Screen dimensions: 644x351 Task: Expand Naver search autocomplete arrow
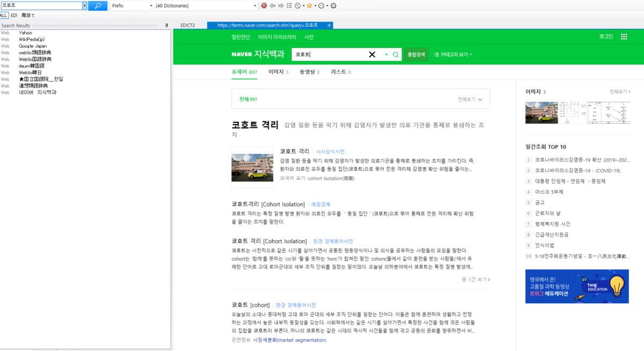(386, 54)
